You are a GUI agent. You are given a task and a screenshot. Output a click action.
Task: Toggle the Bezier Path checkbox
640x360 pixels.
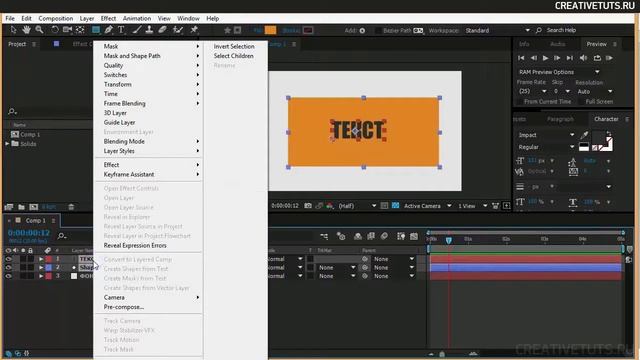coord(378,31)
